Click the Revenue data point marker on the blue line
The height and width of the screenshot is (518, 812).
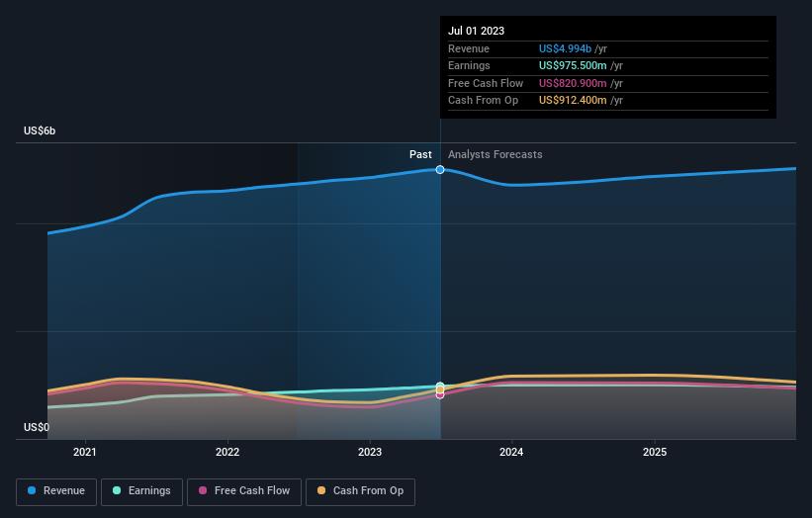[440, 170]
